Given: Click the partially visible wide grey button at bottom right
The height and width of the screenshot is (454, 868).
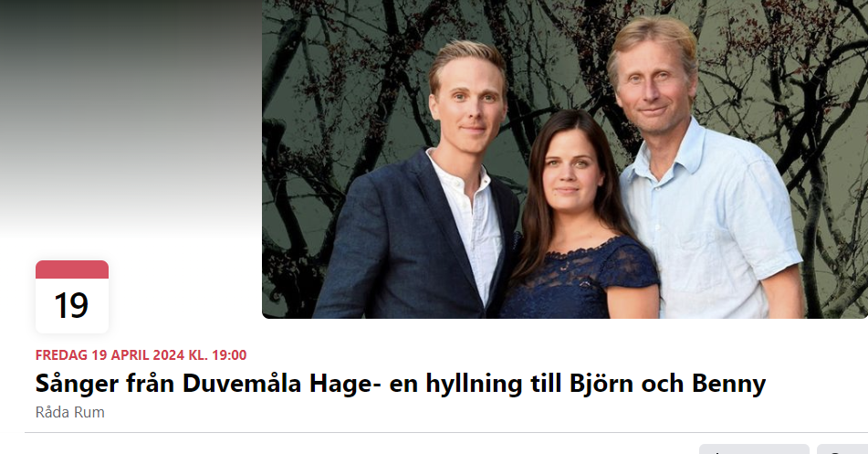Looking at the screenshot, I should click(754, 449).
